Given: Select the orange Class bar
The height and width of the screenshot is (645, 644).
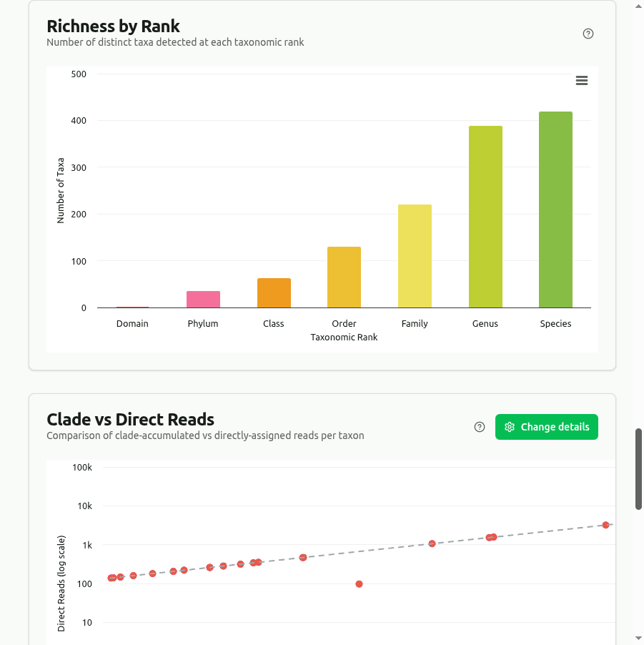Looking at the screenshot, I should coord(274,293).
